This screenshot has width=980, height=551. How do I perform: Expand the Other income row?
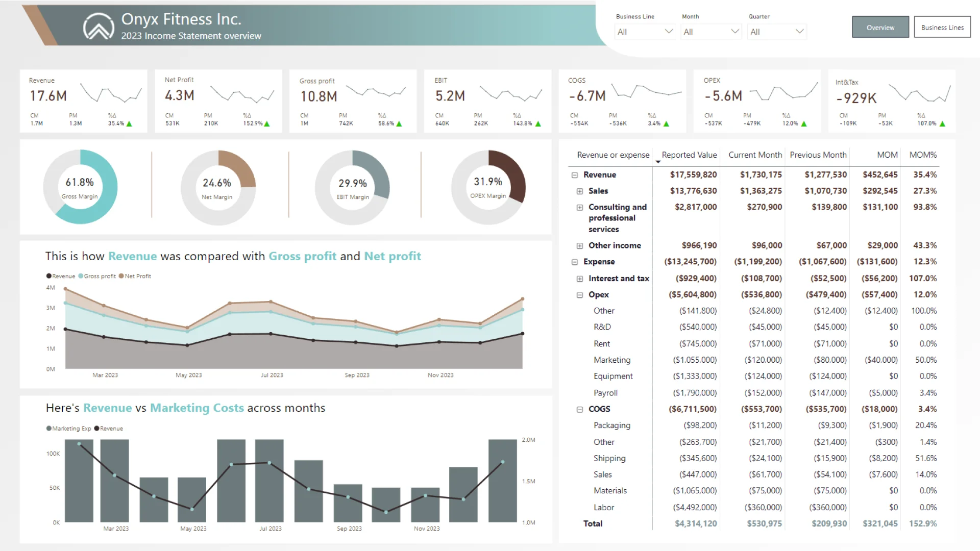pos(580,246)
